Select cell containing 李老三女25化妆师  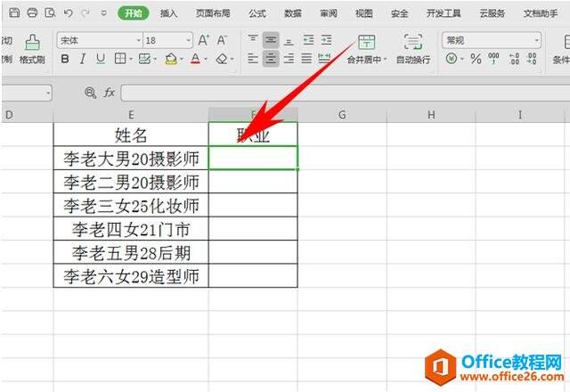131,205
